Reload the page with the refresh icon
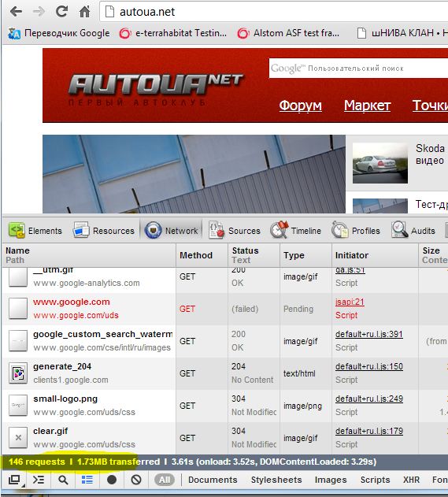This screenshot has width=448, height=497. [61, 12]
